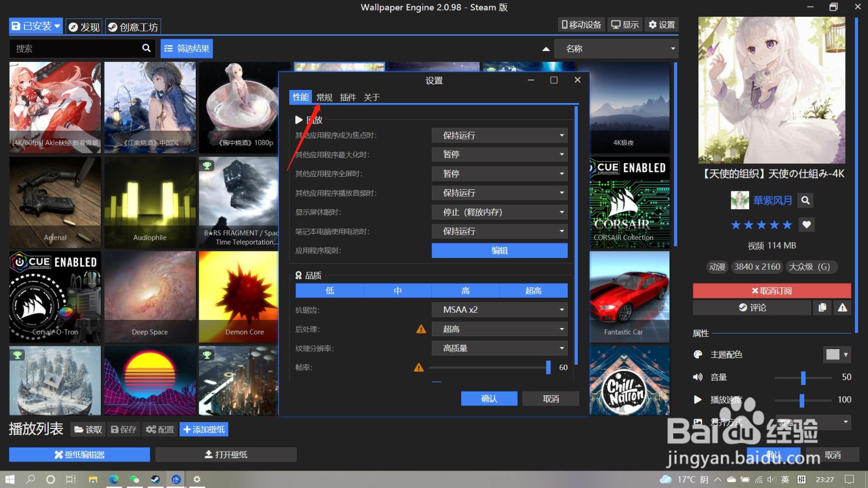868x488 pixels.
Task: Click the warning report icon beside the copy icon
Action: click(x=842, y=307)
